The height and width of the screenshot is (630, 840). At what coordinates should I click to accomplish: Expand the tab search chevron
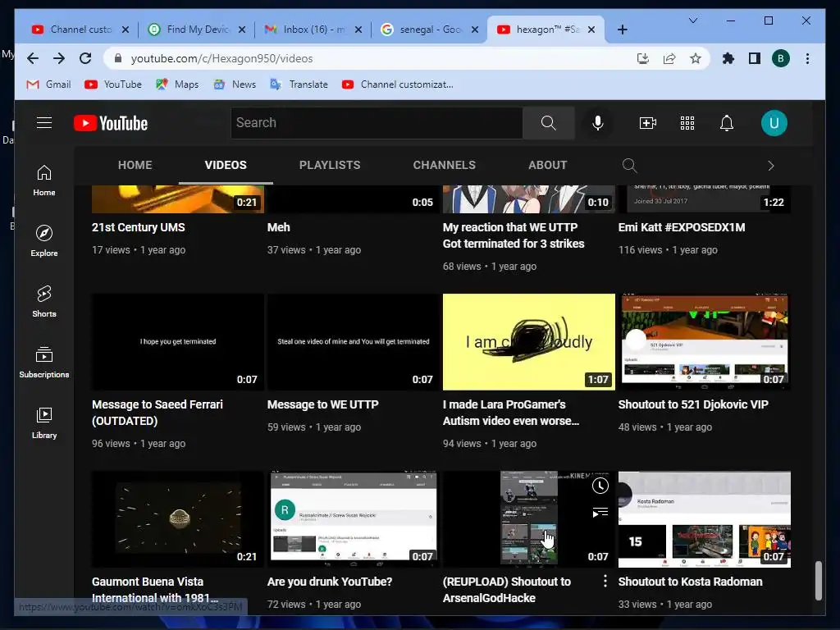tap(692, 21)
